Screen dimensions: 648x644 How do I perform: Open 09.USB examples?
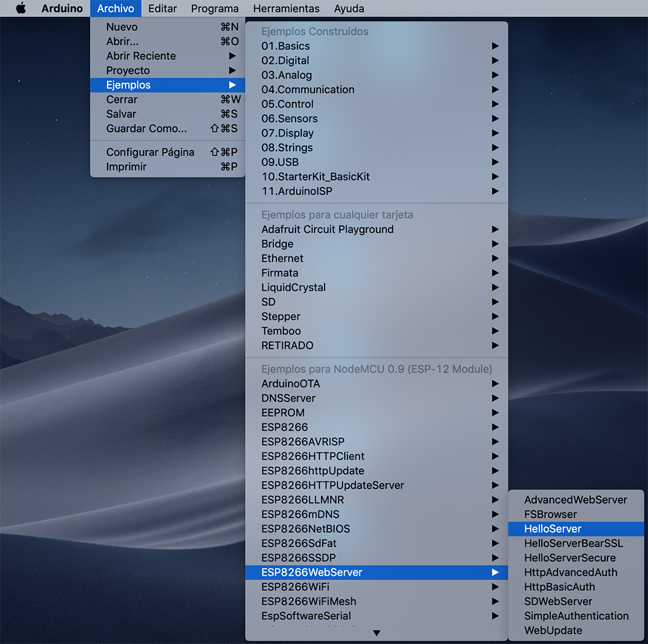pos(377,162)
